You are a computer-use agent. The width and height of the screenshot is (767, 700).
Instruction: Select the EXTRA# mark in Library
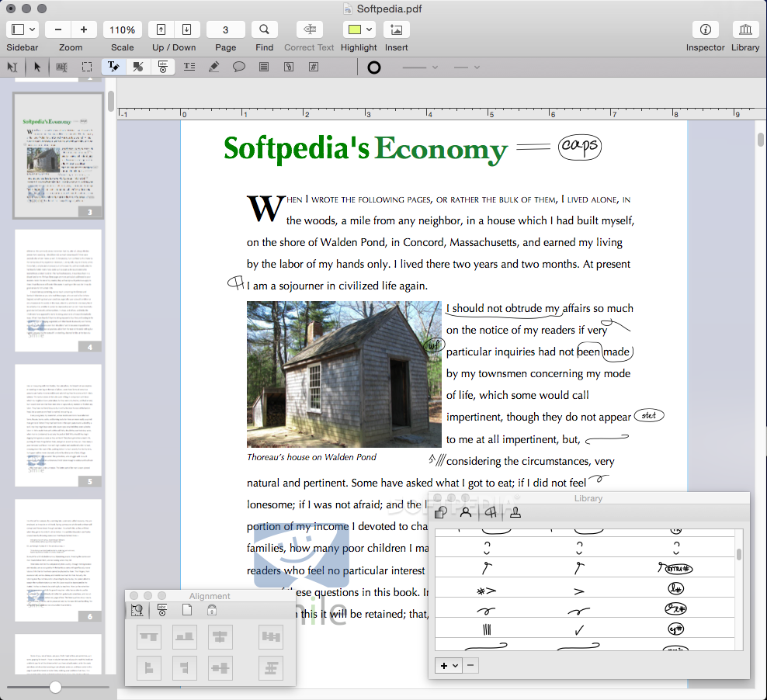675,568
